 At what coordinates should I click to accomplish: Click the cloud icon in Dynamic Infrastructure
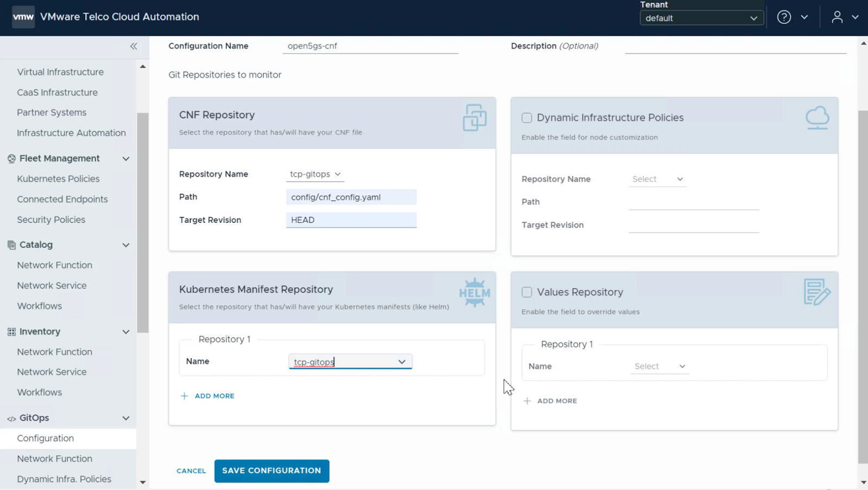(x=817, y=118)
